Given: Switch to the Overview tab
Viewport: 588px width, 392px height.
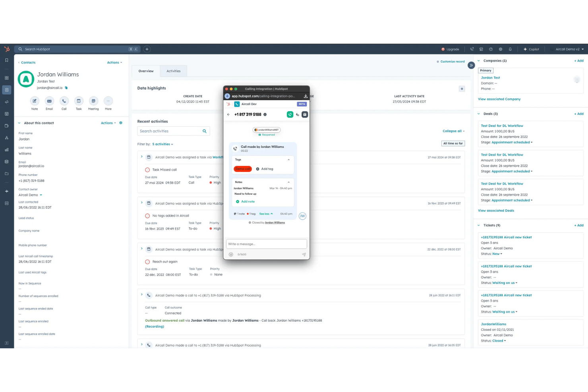Looking at the screenshot, I should tap(146, 71).
